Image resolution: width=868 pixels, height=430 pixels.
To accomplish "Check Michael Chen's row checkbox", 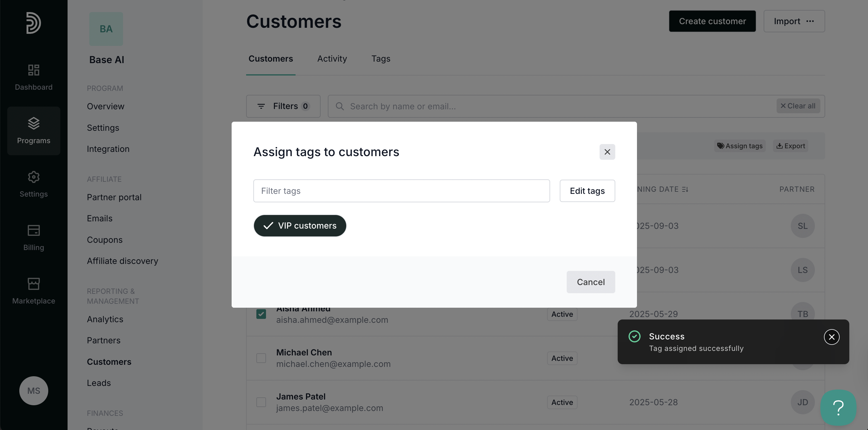I will (x=261, y=358).
